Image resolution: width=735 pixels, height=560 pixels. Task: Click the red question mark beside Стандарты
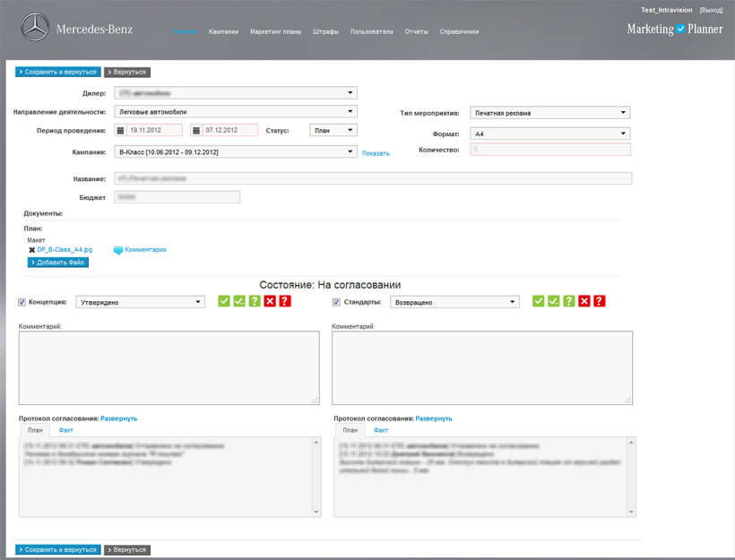coord(599,301)
